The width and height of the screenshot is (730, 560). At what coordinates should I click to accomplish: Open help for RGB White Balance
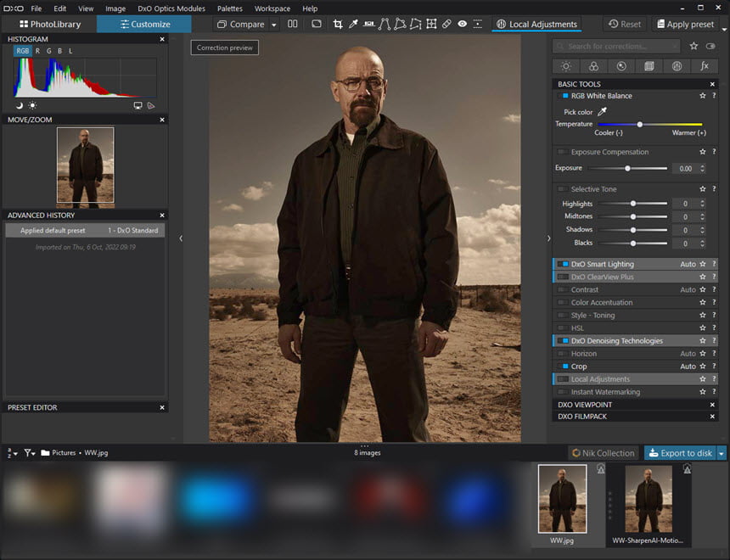[x=714, y=95]
